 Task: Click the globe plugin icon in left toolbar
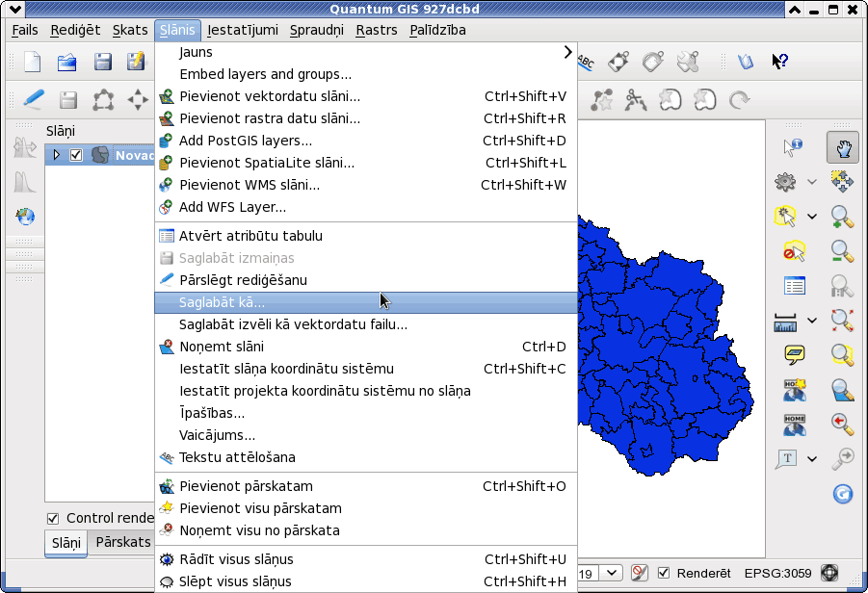tap(25, 217)
